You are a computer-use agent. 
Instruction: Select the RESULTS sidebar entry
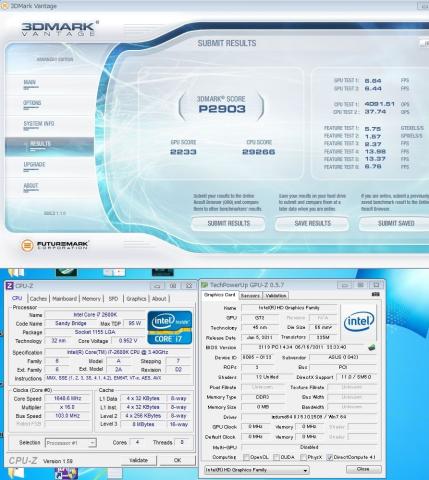[x=49, y=146]
